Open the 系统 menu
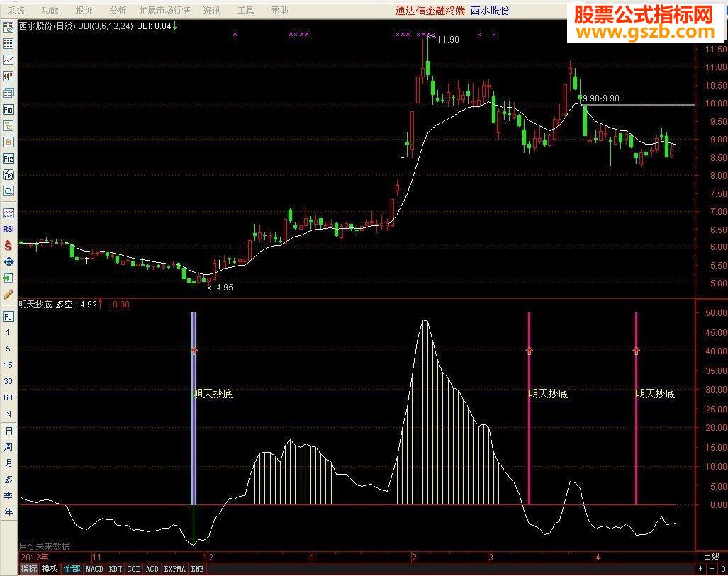This screenshot has width=728, height=576. pos(16,10)
